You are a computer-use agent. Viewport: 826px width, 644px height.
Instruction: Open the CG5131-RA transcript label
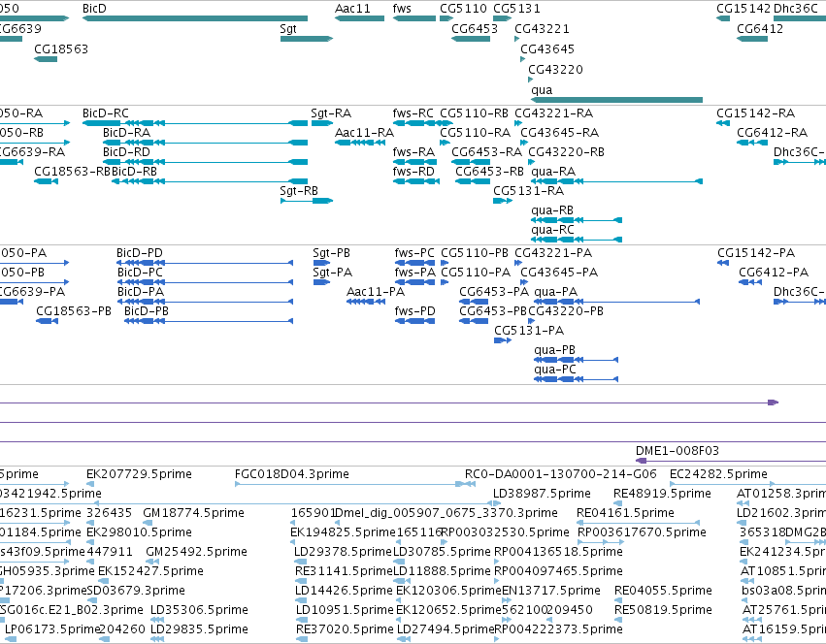point(528,191)
